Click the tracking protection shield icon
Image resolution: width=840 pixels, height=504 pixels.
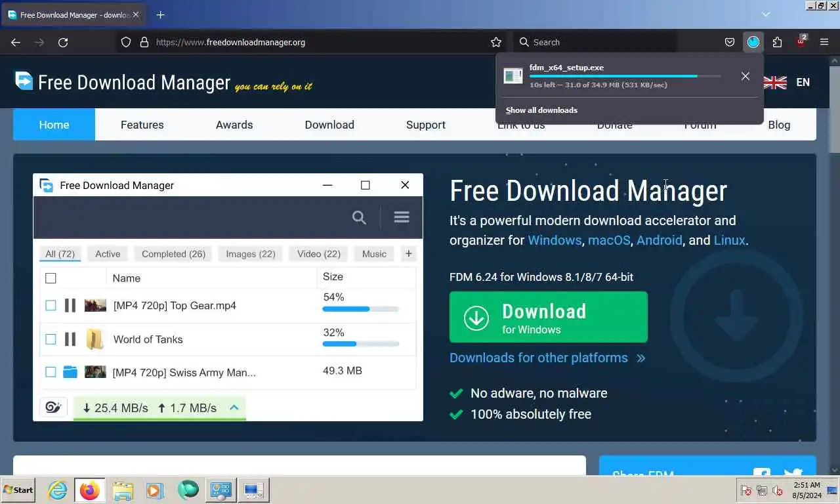pos(126,42)
